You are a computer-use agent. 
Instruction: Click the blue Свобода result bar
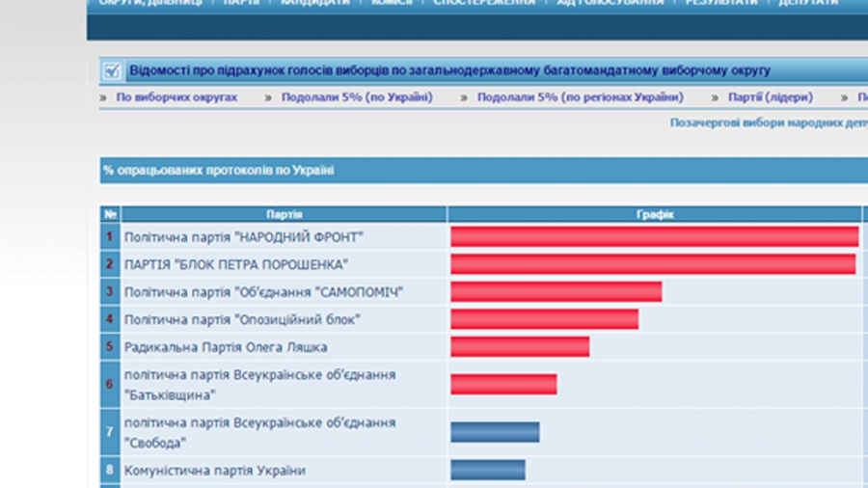coord(495,432)
